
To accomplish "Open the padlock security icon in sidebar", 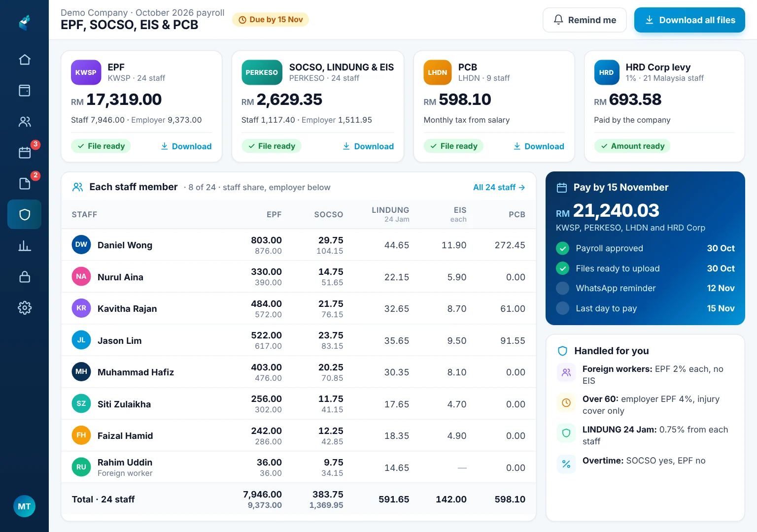I will 25,277.
